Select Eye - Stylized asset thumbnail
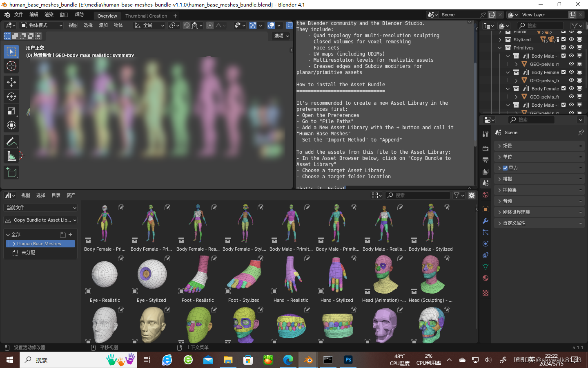The height and width of the screenshot is (368, 588). (x=151, y=274)
